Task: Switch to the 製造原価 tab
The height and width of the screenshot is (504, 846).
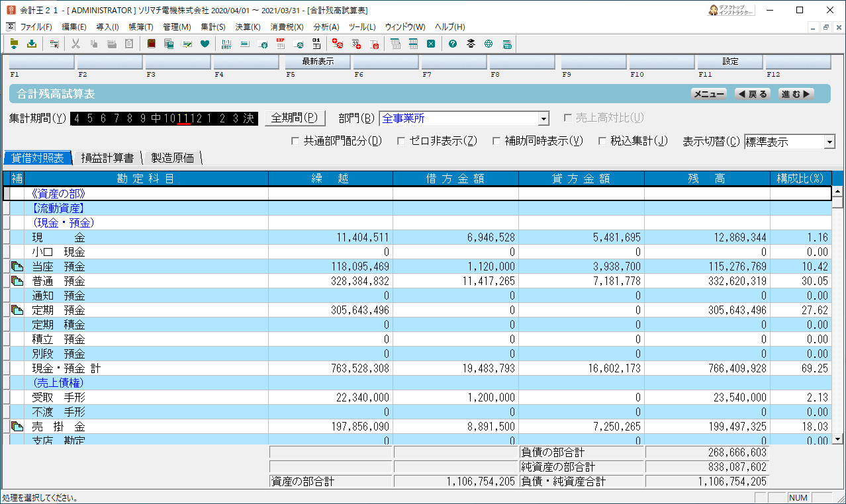Action: (x=172, y=158)
